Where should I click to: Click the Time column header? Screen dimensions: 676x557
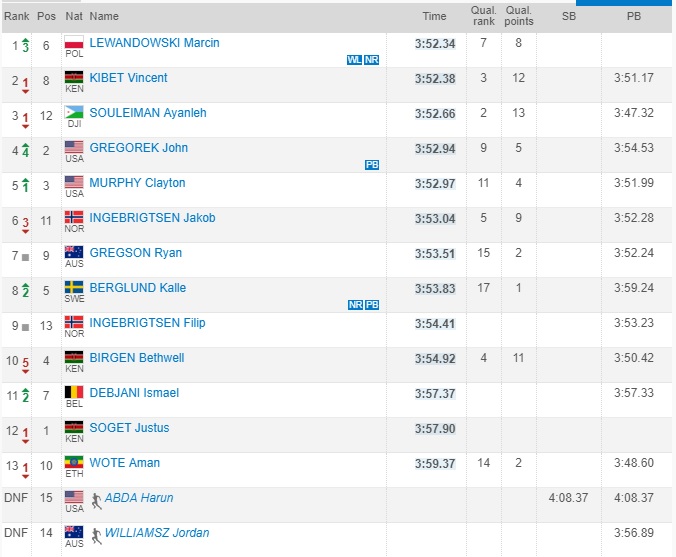pyautogui.click(x=434, y=16)
